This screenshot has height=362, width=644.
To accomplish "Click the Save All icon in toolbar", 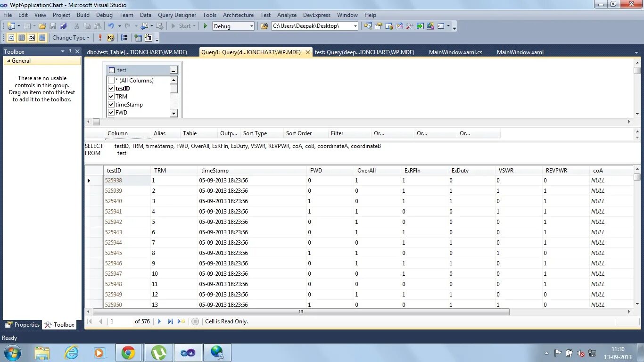I will pyautogui.click(x=63, y=26).
